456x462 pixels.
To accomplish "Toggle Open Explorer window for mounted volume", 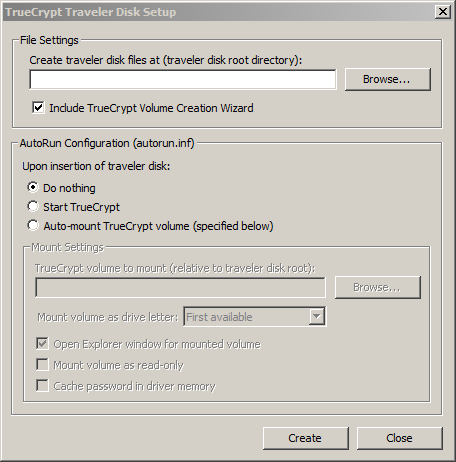I will [42, 343].
